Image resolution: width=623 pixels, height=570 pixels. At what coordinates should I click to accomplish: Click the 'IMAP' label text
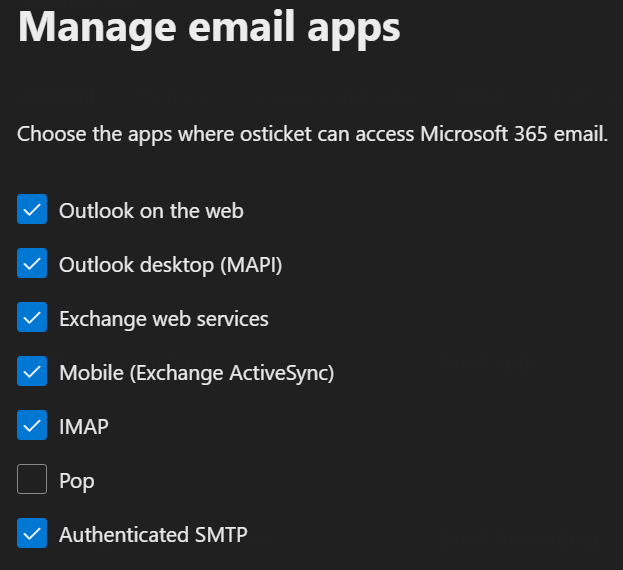click(83, 427)
